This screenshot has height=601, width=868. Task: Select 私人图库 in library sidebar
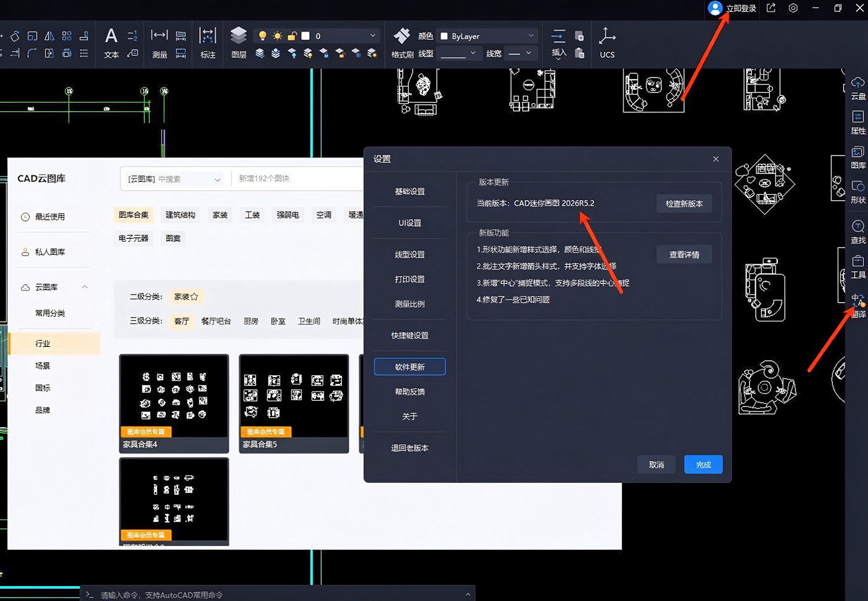50,252
